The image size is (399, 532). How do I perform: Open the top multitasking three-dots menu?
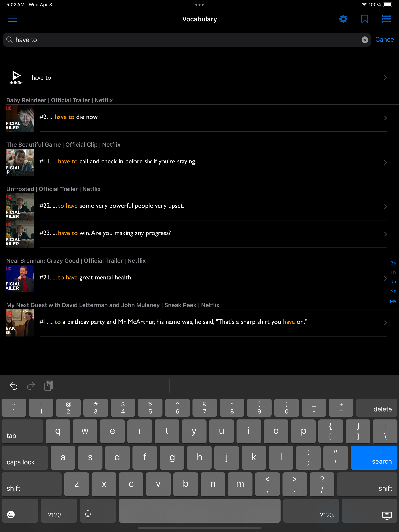coord(199,4)
